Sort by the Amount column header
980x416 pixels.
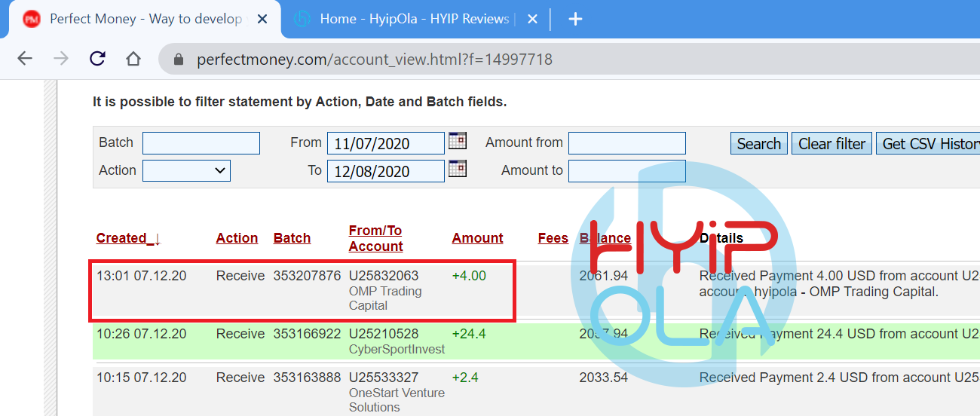(x=477, y=238)
